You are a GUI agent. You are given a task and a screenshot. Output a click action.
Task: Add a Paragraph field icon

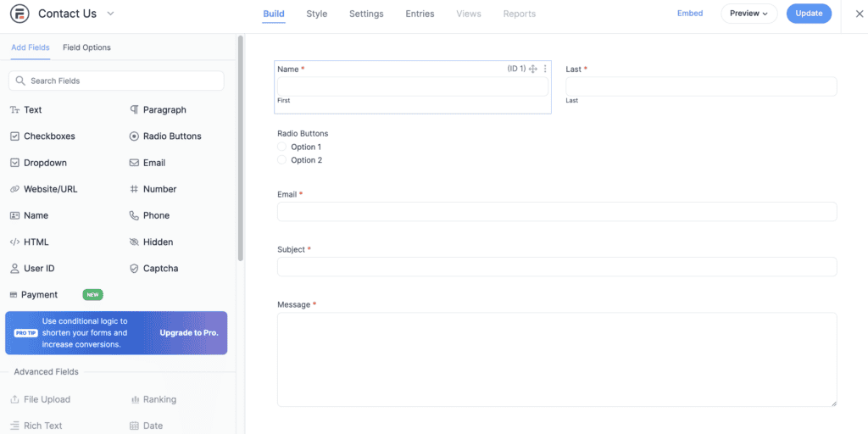(134, 109)
